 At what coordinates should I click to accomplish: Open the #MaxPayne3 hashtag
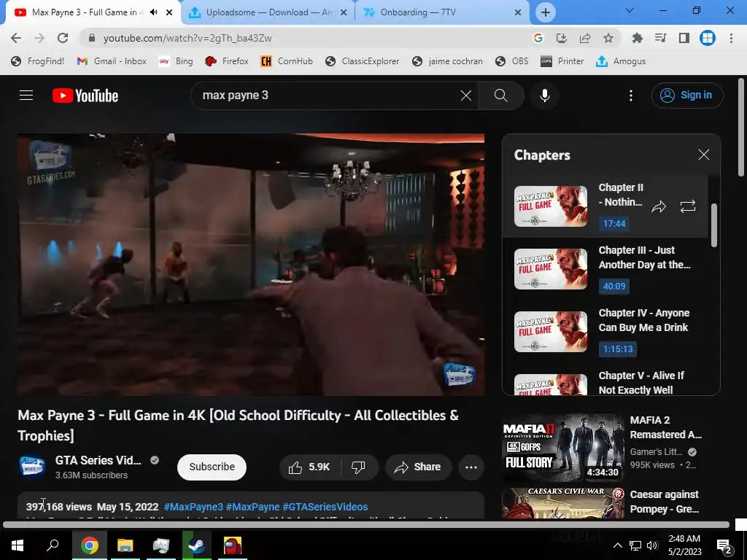coord(193,507)
